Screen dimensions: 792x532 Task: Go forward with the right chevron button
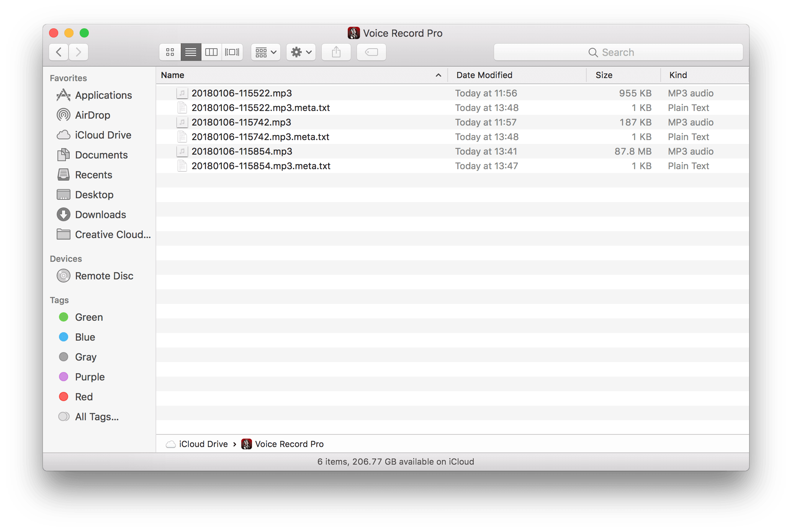(79, 52)
